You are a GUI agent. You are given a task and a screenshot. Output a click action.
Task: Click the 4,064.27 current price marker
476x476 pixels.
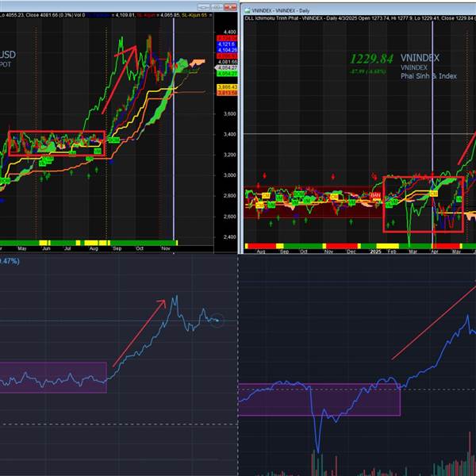click(226, 67)
